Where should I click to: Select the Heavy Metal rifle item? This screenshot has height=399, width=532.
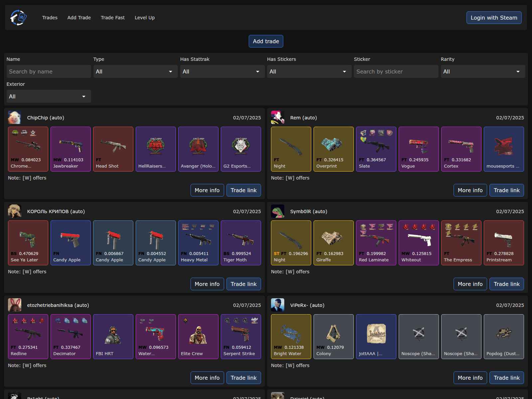point(198,243)
